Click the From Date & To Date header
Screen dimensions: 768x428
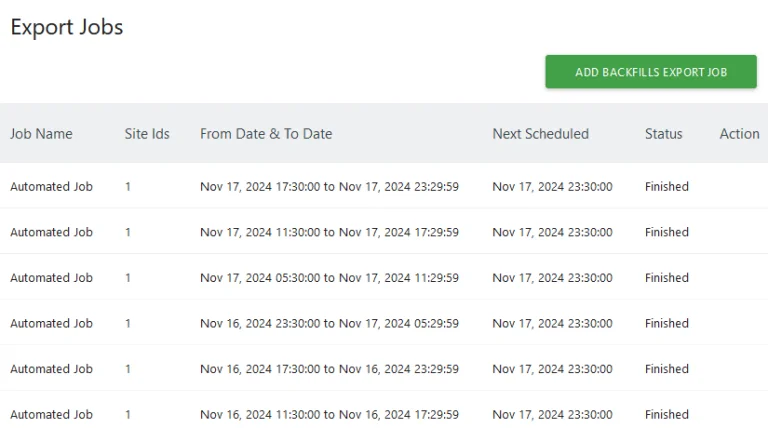click(x=266, y=134)
